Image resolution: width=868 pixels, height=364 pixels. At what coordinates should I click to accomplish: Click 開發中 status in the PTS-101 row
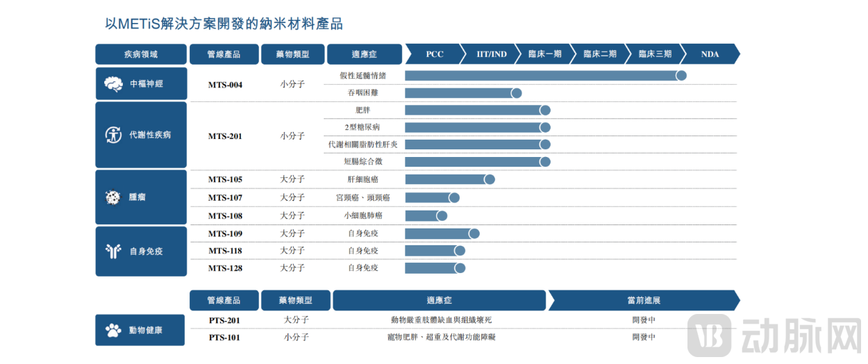[644, 337]
